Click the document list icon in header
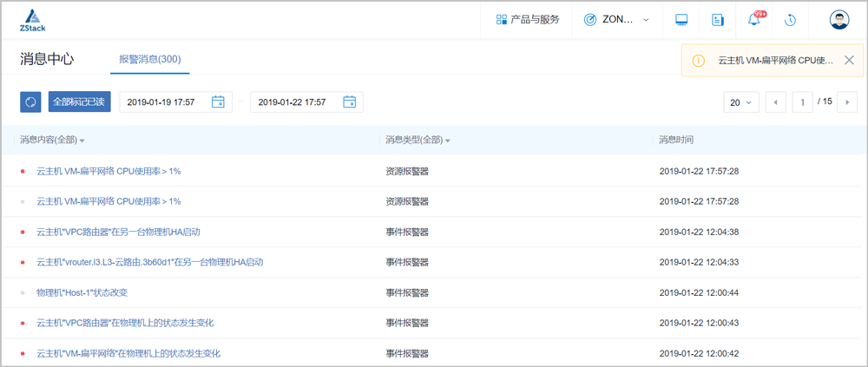Image resolution: width=868 pixels, height=367 pixels. [717, 20]
